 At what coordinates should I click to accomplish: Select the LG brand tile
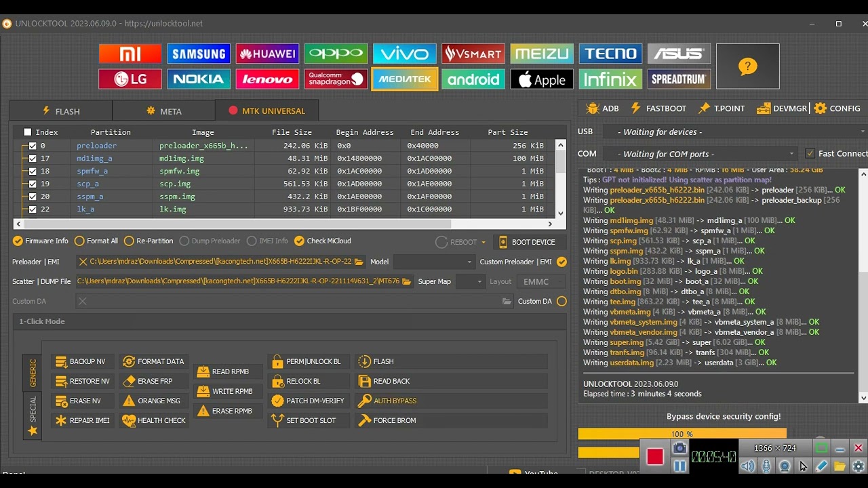[x=130, y=79]
